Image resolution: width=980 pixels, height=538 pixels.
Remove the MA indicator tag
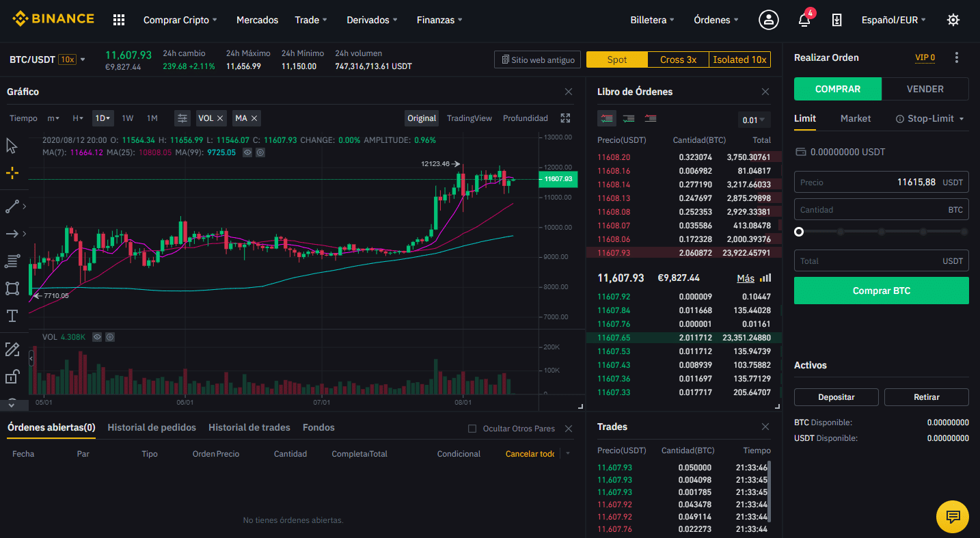(254, 118)
